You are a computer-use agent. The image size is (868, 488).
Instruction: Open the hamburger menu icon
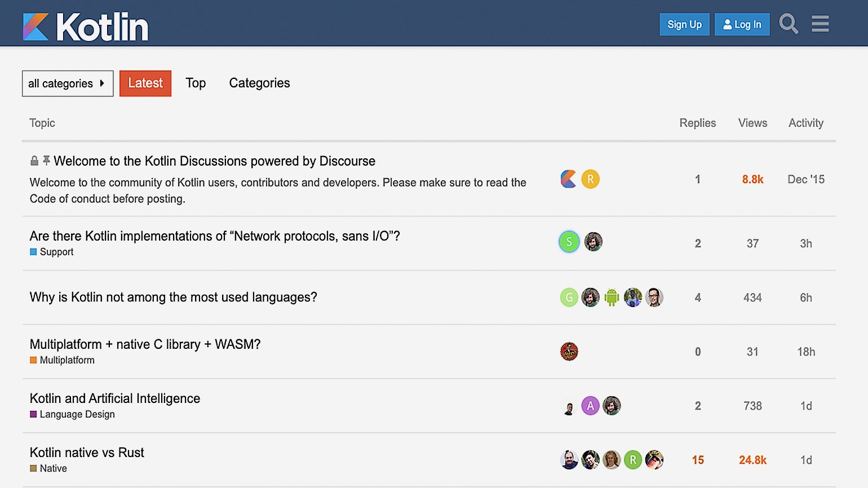pyautogui.click(x=820, y=24)
